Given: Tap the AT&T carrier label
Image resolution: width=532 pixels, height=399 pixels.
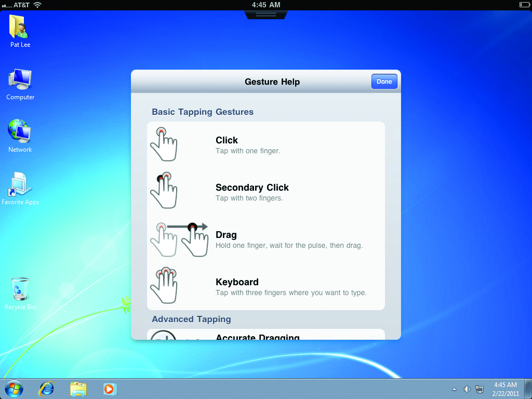Looking at the screenshot, I should pyautogui.click(x=22, y=5).
